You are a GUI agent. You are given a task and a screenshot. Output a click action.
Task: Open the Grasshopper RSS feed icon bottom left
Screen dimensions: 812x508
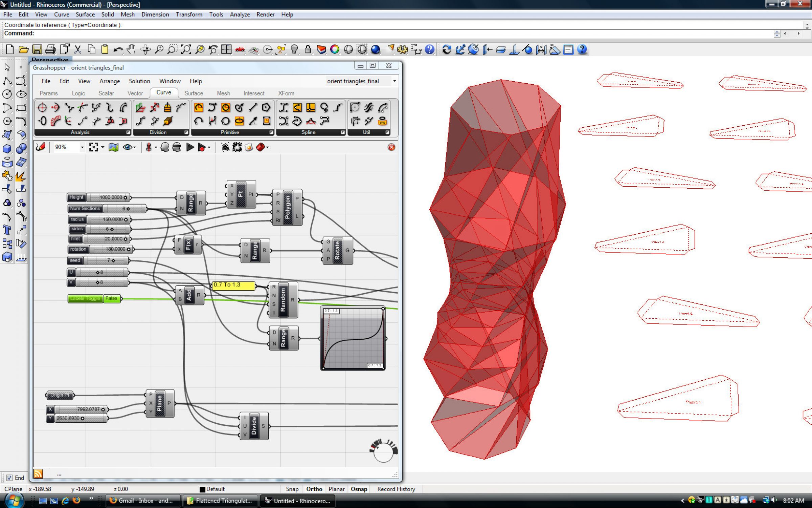(x=38, y=474)
